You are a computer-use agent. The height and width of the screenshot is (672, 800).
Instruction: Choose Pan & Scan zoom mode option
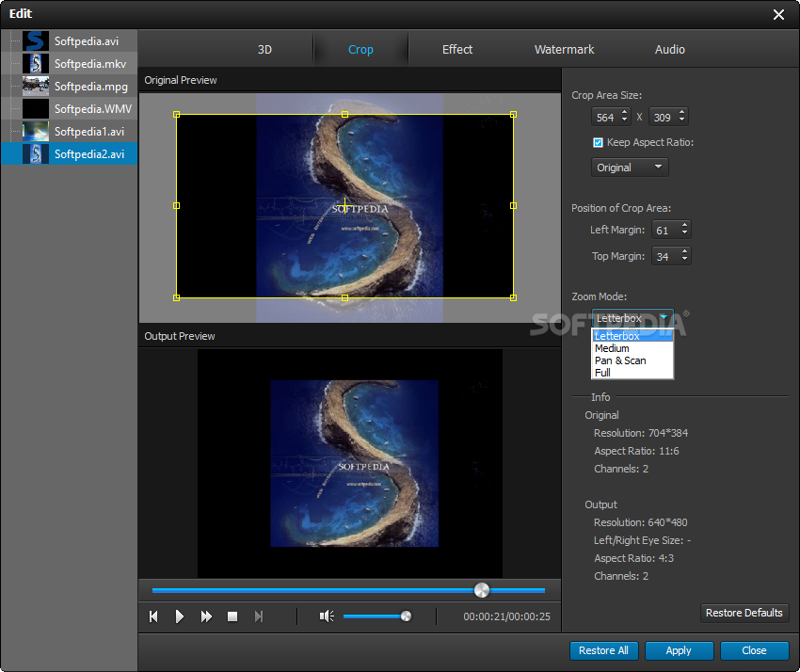[x=620, y=360]
